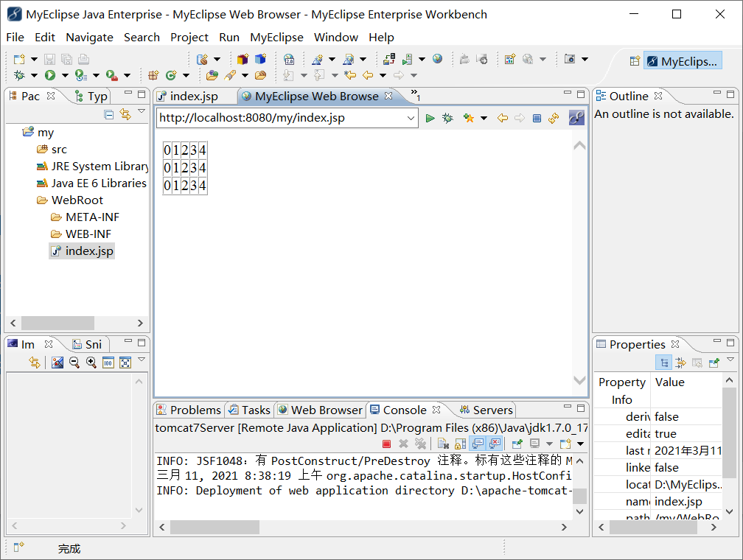
Task: Expand the Run button dropdown arrow
Action: [x=66, y=75]
